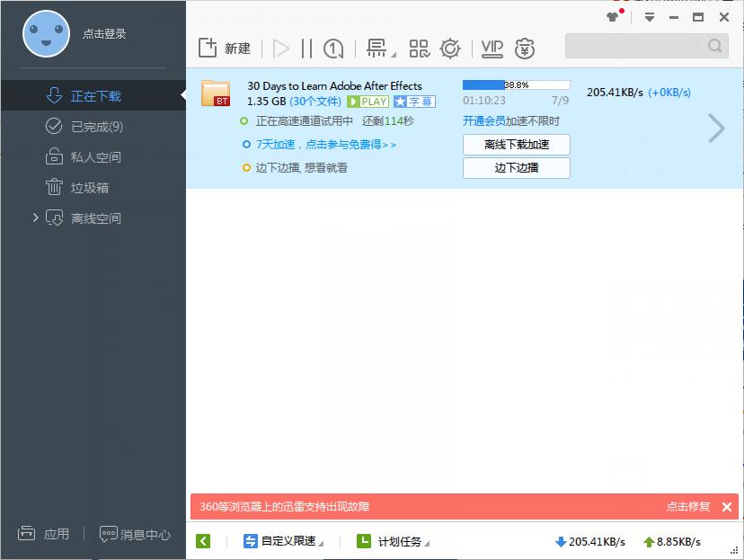Viewport: 744px width, 560px height.
Task: Select task 30 Days to Learn Adobe After Effects
Action: (334, 86)
